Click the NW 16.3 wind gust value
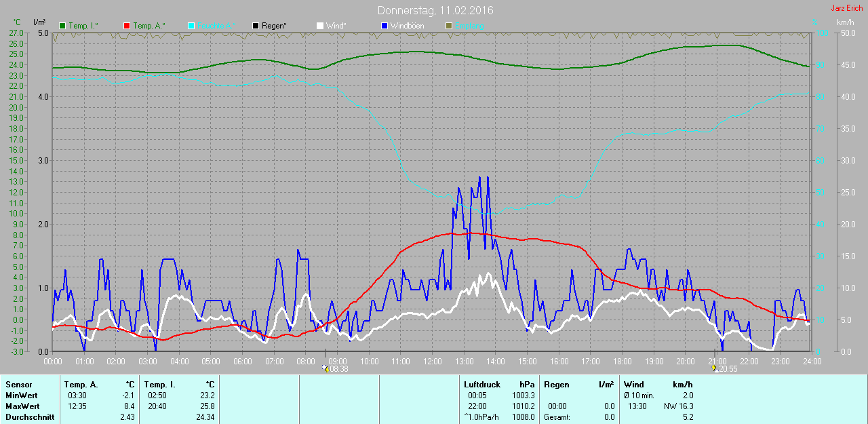This screenshot has width=868, height=424. [678, 406]
